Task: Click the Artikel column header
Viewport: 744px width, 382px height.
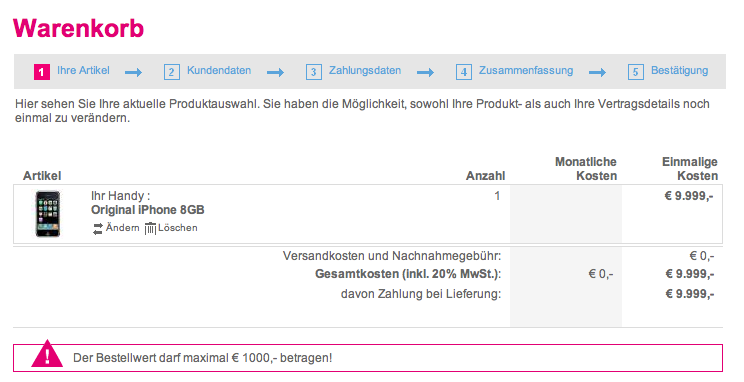Action: 42,176
